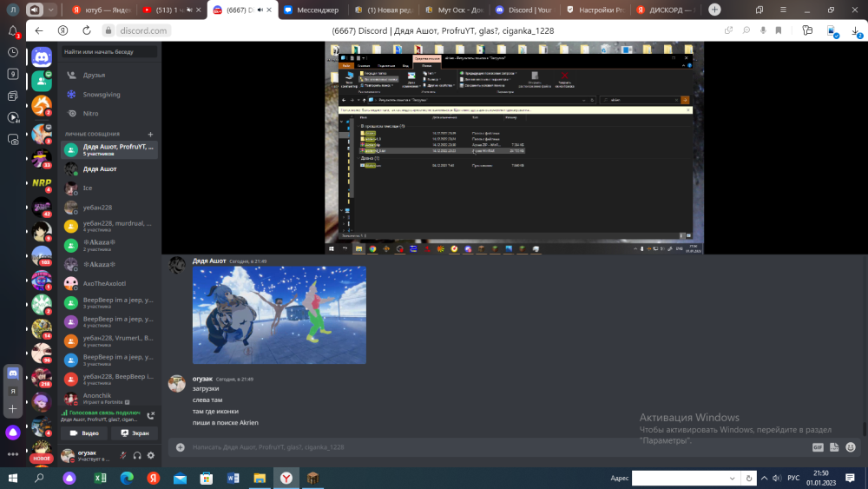Open direct message with Ice
Screen dimensions: 868x489
pyautogui.click(x=109, y=188)
